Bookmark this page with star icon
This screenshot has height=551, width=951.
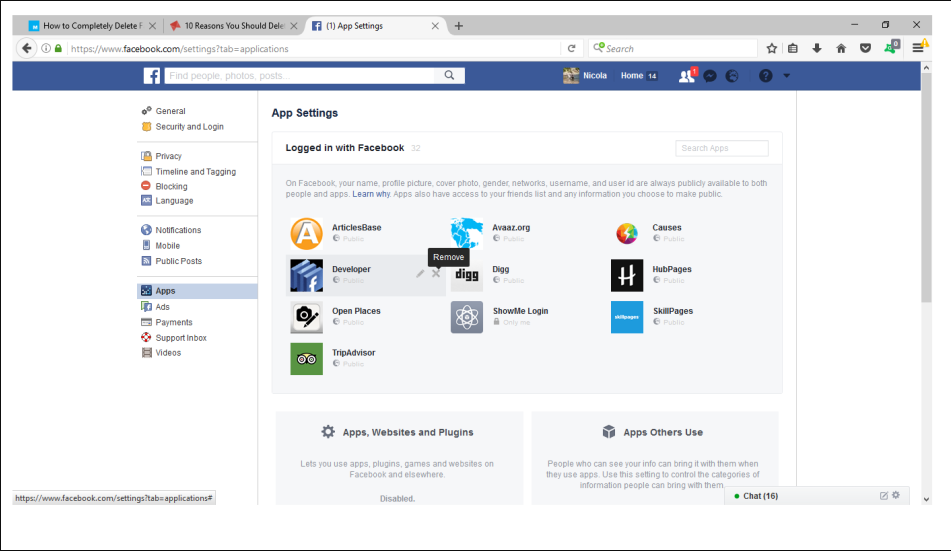tap(771, 49)
